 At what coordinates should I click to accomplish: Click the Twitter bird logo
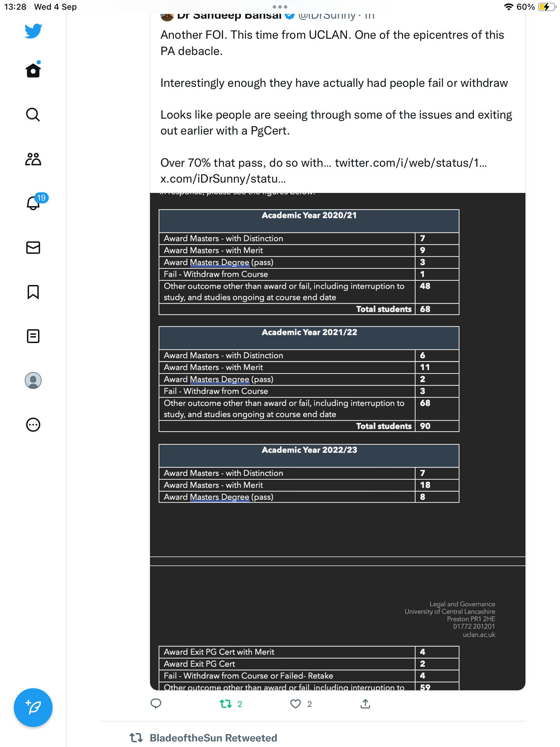click(x=33, y=31)
